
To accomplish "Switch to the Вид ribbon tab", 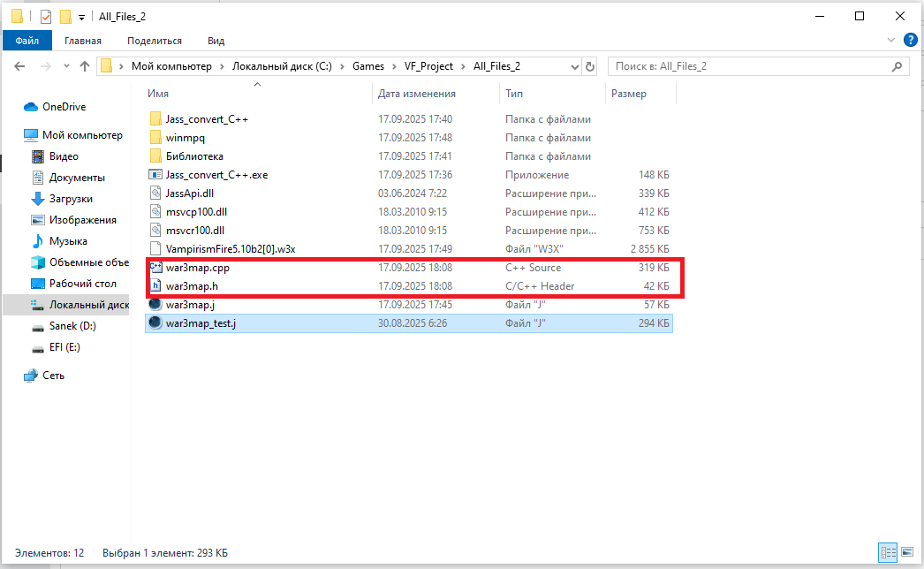I will (x=216, y=41).
